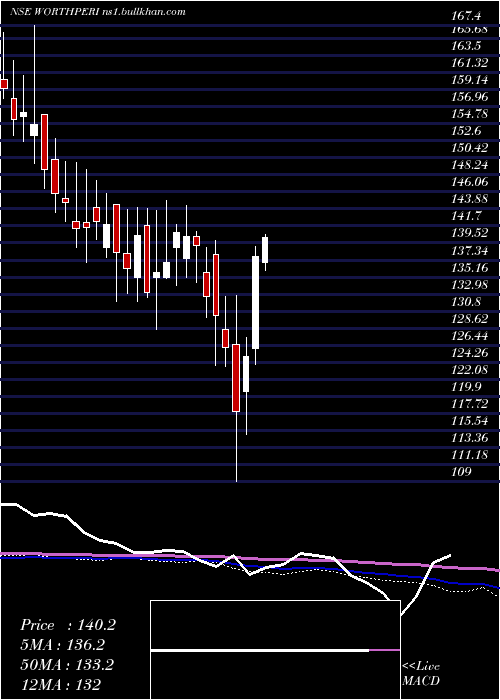Click the NSE WORTHPERI chart title

(55, 12)
